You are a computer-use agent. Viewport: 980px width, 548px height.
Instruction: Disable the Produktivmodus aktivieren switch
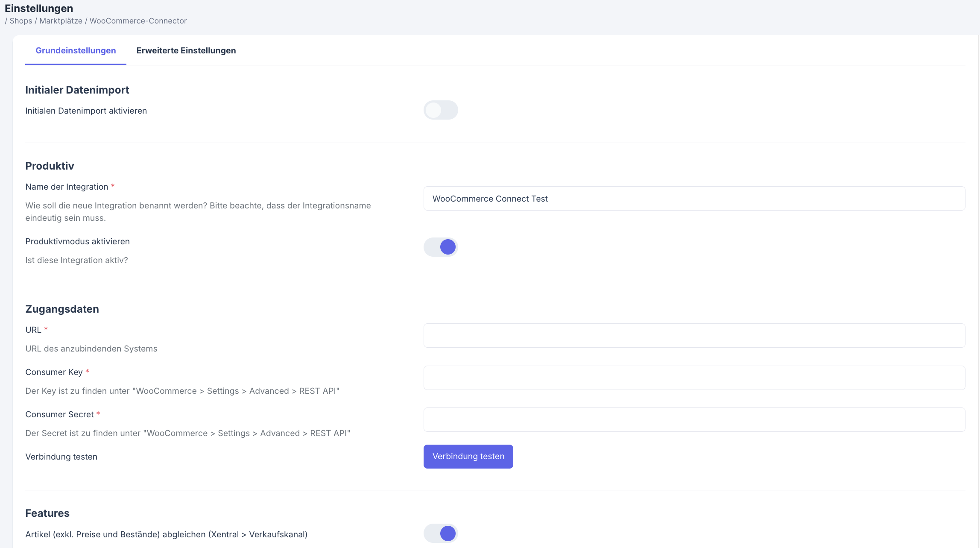(x=440, y=247)
